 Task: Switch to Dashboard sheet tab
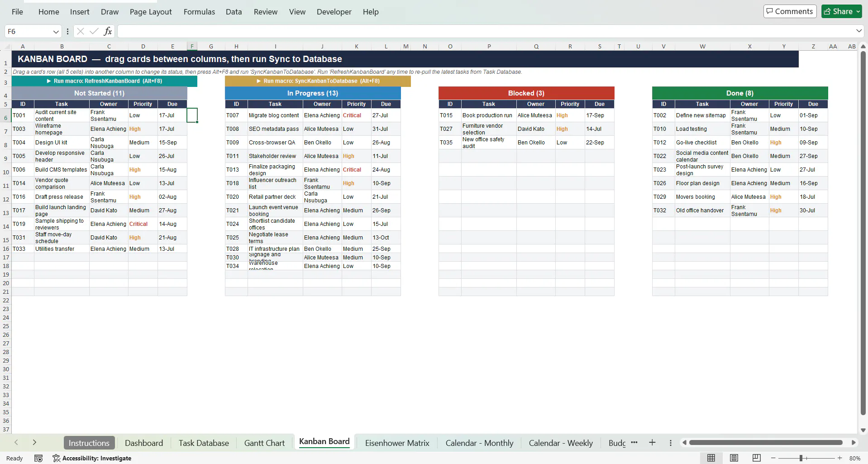(144, 443)
